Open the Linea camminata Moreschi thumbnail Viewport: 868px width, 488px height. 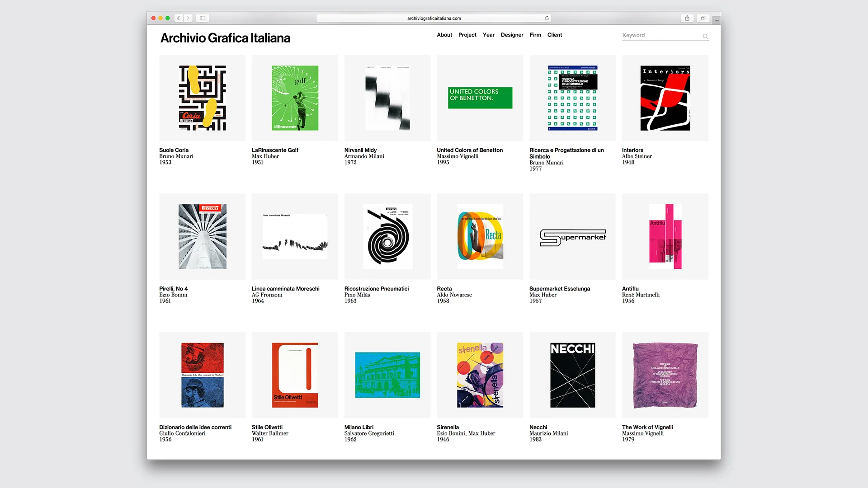pyautogui.click(x=295, y=237)
